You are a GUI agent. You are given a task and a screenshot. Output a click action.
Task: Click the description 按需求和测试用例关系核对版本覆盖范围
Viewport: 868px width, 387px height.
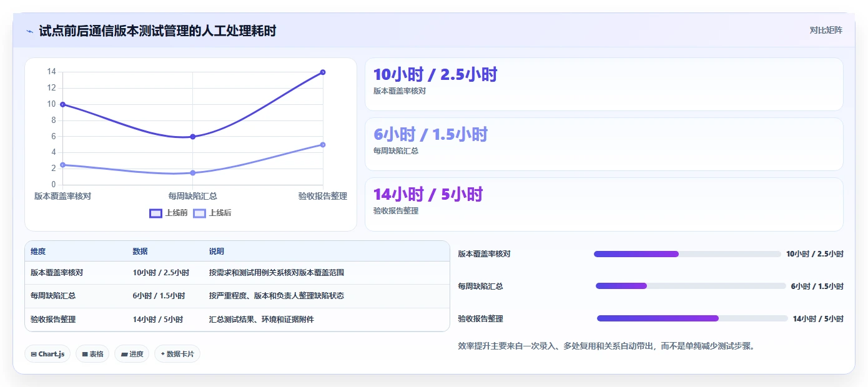click(277, 273)
